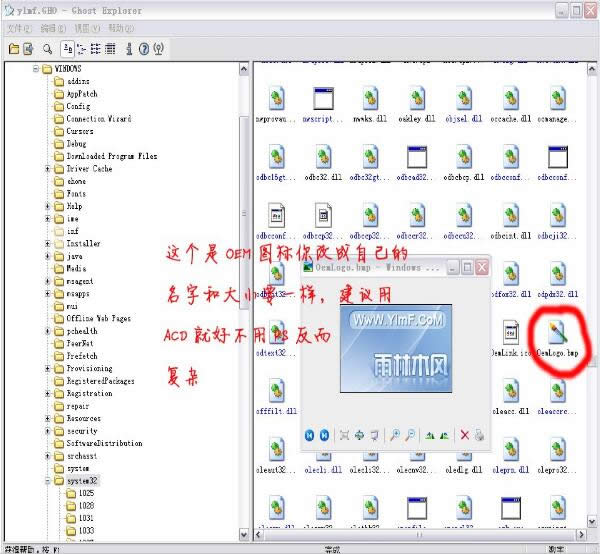This screenshot has width=600, height=554.
Task: Select the AppPatch folder
Action: (x=82, y=94)
